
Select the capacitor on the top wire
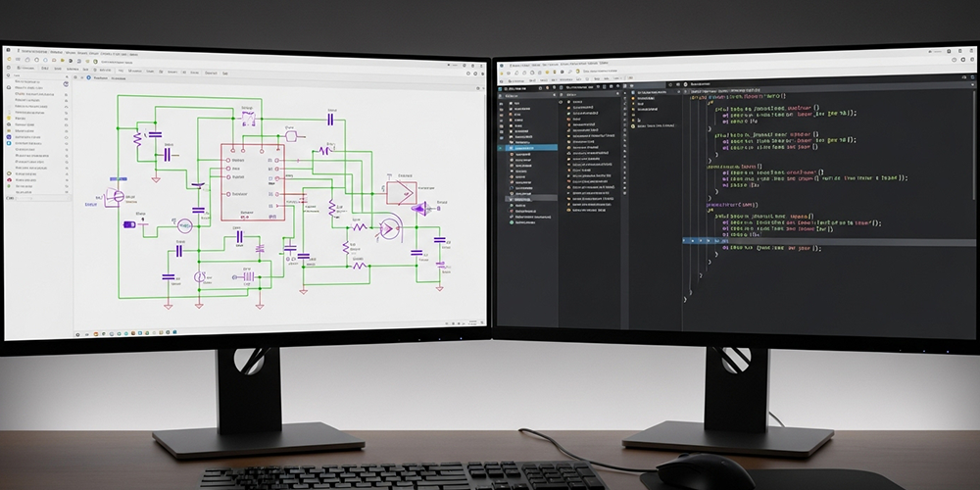[x=330, y=119]
